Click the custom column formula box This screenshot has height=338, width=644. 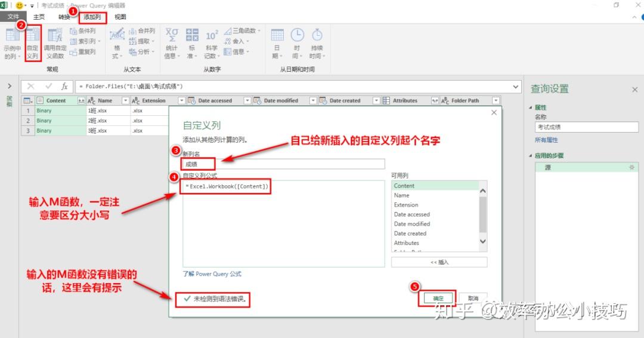click(x=283, y=223)
